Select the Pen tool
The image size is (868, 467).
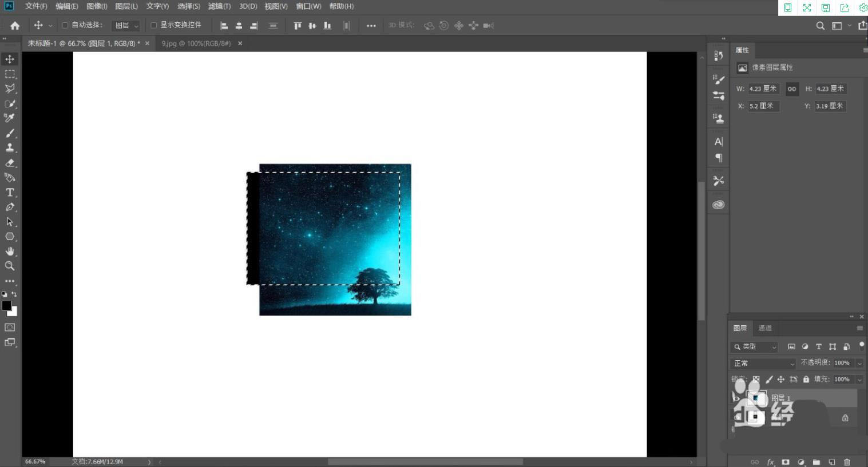pos(10,207)
